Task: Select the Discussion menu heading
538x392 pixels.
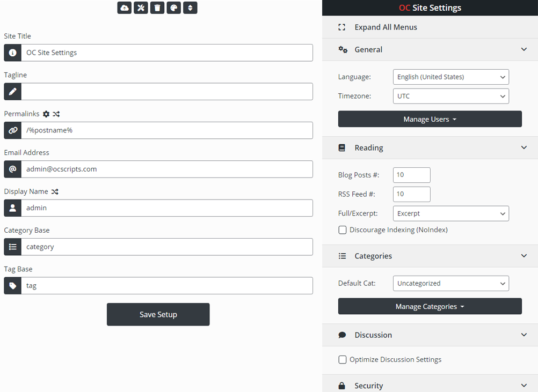Action: click(373, 335)
